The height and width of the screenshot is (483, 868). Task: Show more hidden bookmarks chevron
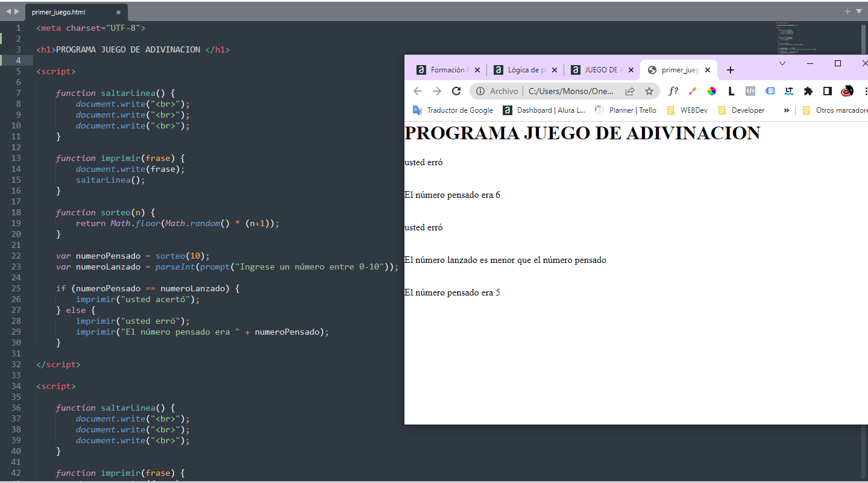click(x=786, y=110)
